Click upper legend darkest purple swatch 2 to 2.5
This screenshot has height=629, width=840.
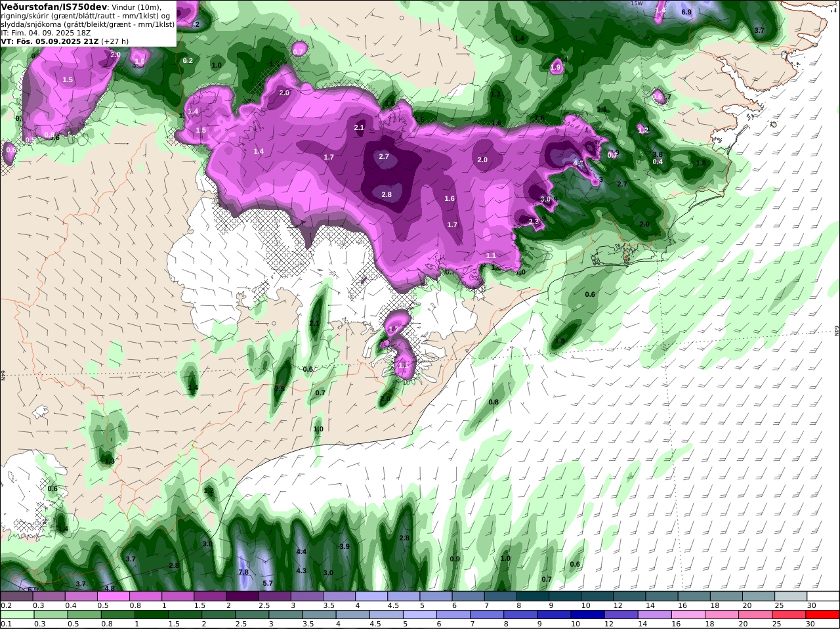[x=241, y=596]
